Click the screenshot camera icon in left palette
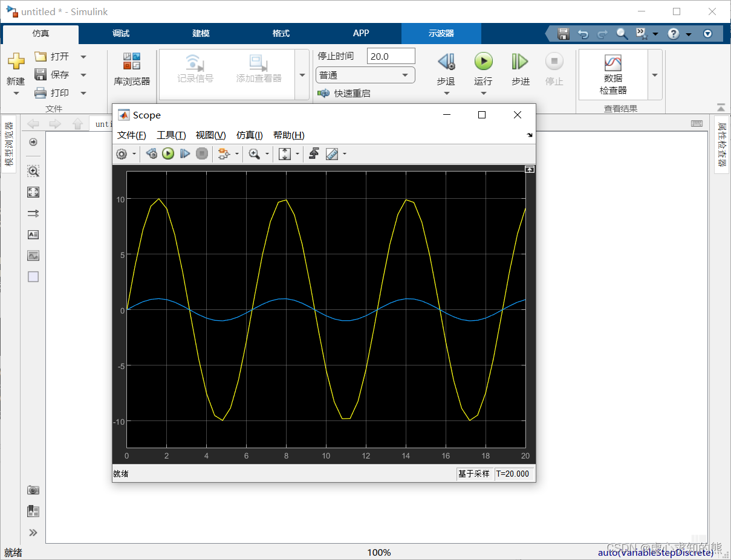This screenshot has height=560, width=731. (x=33, y=490)
